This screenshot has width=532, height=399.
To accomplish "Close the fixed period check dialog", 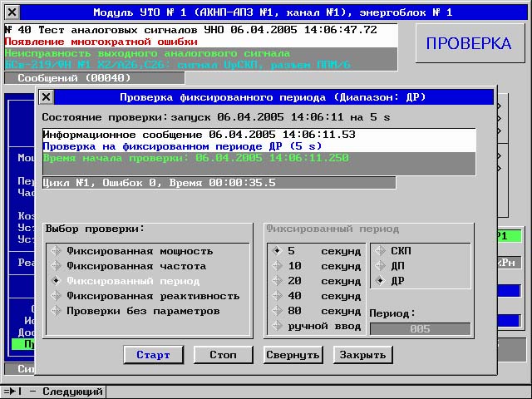I will 47,97.
